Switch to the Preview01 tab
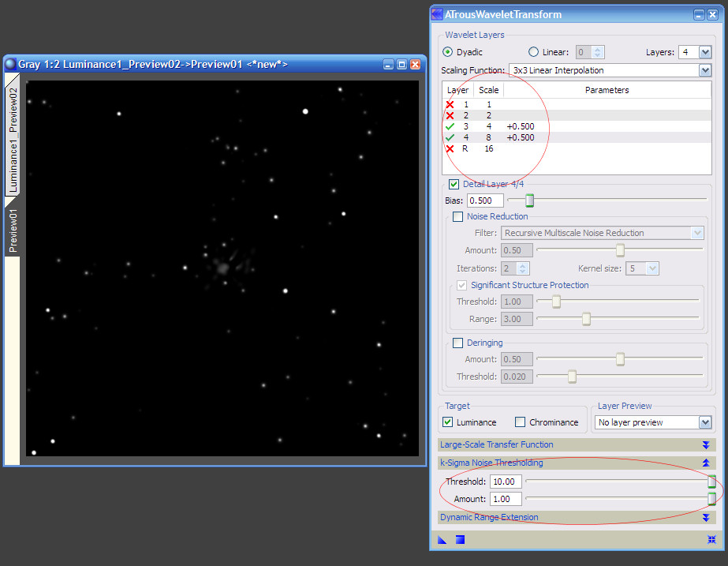This screenshot has width=728, height=566. point(13,231)
